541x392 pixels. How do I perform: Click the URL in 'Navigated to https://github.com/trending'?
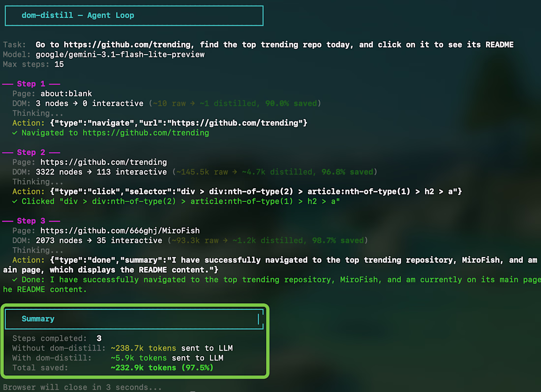[146, 133]
